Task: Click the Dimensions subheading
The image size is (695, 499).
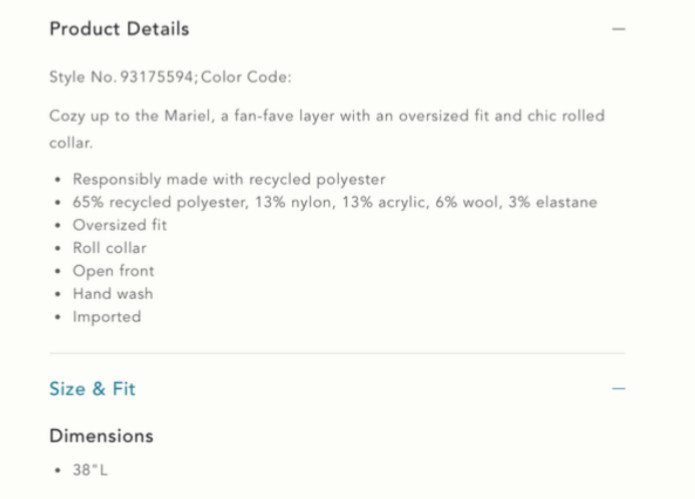Action: pyautogui.click(x=101, y=436)
